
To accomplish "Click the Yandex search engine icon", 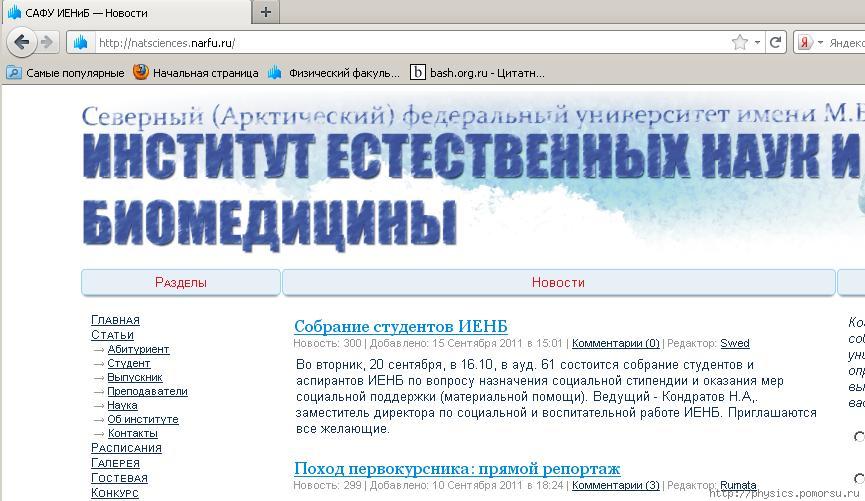I will 804,42.
